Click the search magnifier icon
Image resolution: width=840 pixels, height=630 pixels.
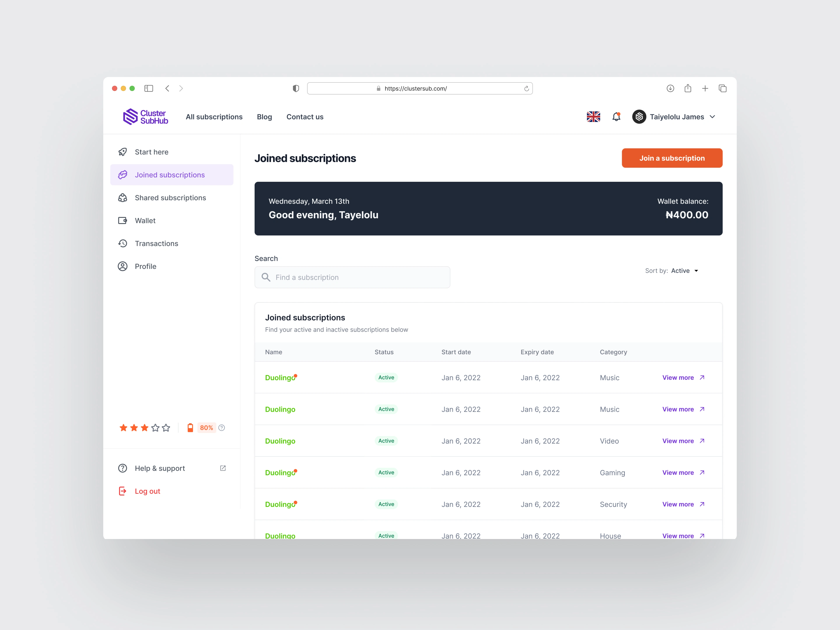pyautogui.click(x=266, y=277)
